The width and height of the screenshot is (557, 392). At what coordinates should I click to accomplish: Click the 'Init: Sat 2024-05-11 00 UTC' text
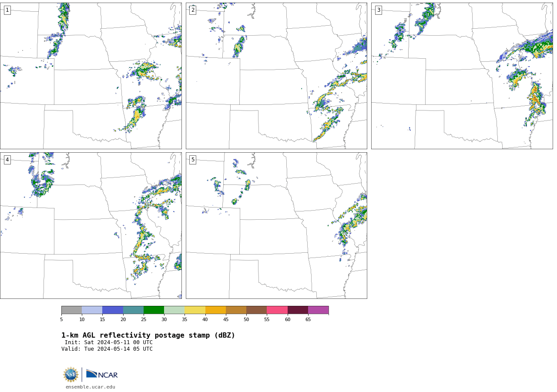tap(109, 342)
